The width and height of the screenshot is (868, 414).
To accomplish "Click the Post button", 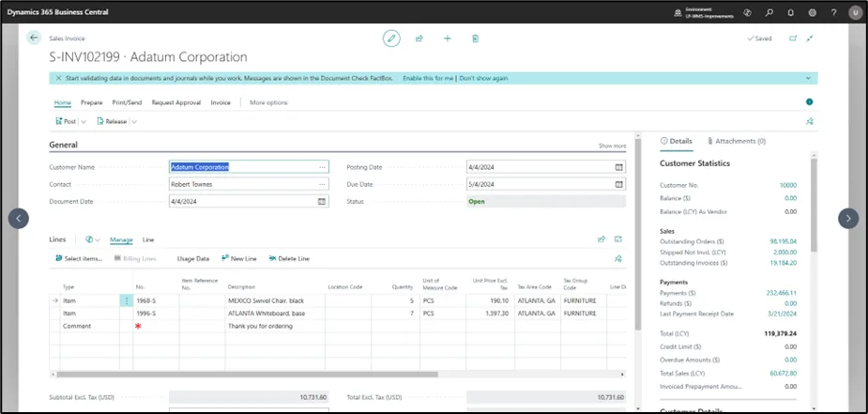I will click(x=66, y=121).
